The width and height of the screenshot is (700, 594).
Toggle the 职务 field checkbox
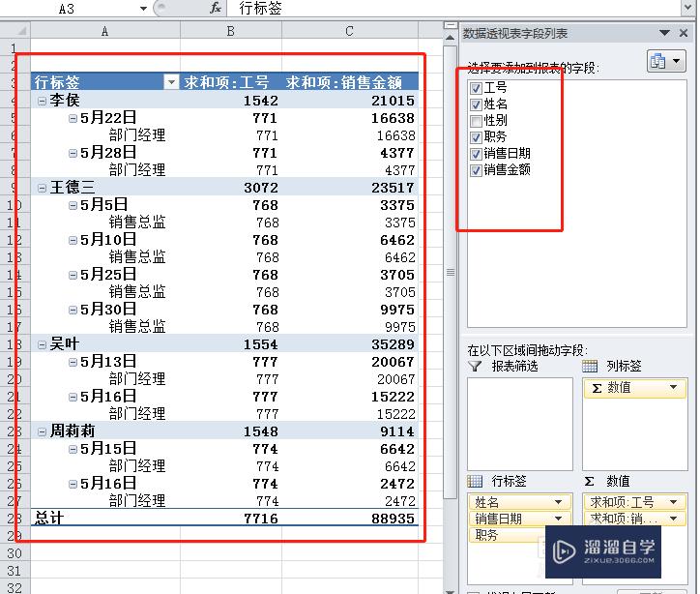pos(476,137)
